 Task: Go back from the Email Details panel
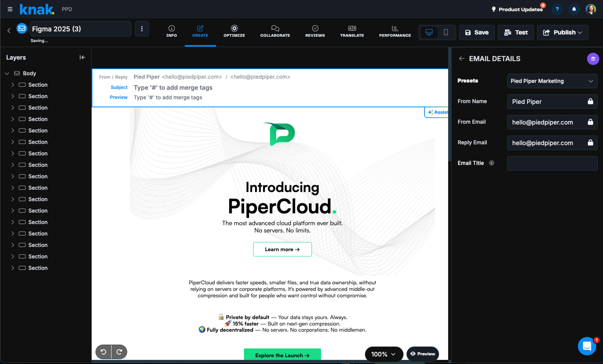(x=462, y=58)
